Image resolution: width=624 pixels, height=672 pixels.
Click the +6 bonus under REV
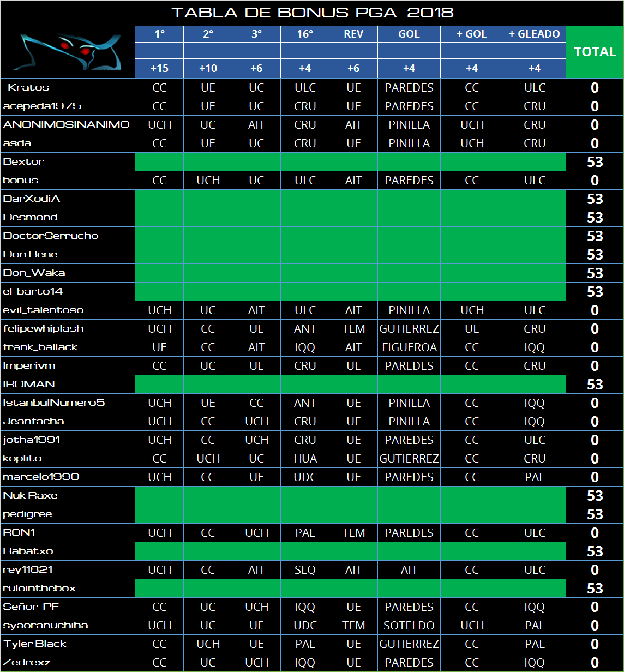(x=353, y=69)
